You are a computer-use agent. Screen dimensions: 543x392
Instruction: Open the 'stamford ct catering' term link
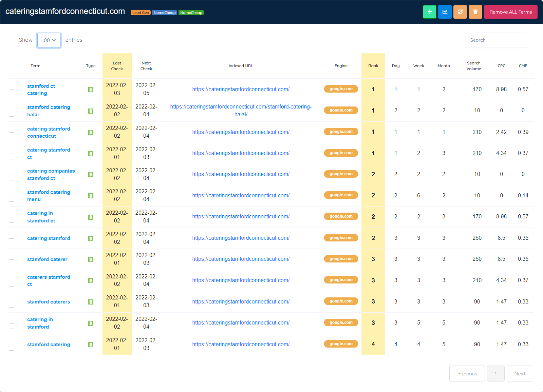click(x=41, y=90)
